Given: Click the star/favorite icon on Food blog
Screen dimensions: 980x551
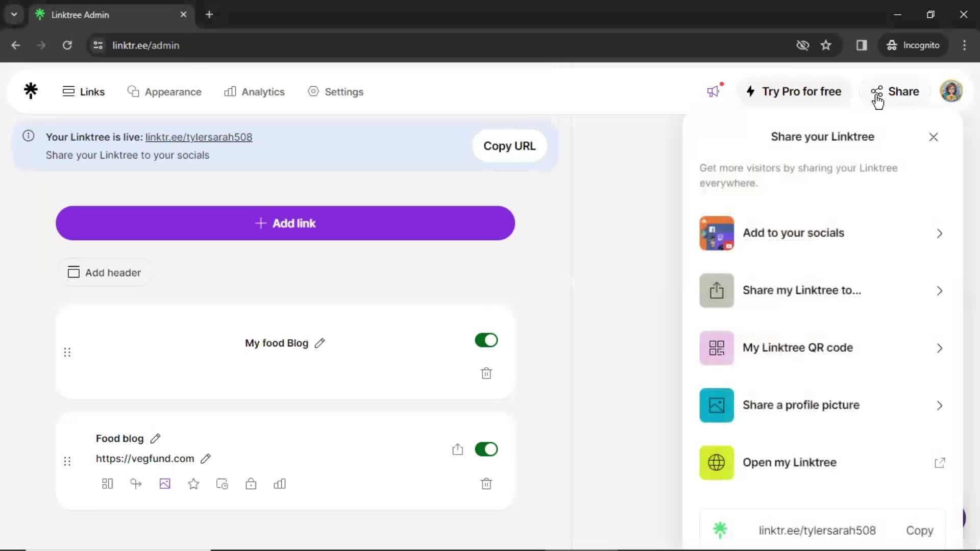Looking at the screenshot, I should click(194, 484).
